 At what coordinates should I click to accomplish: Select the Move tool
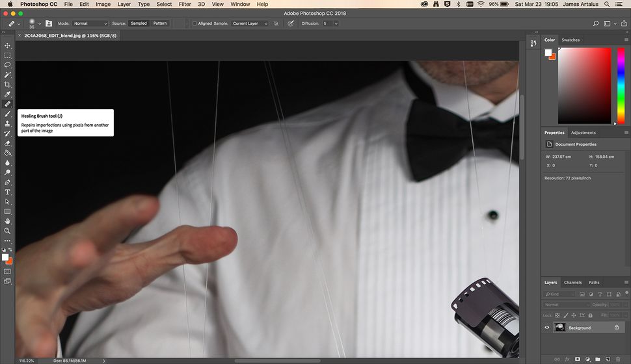(x=7, y=45)
